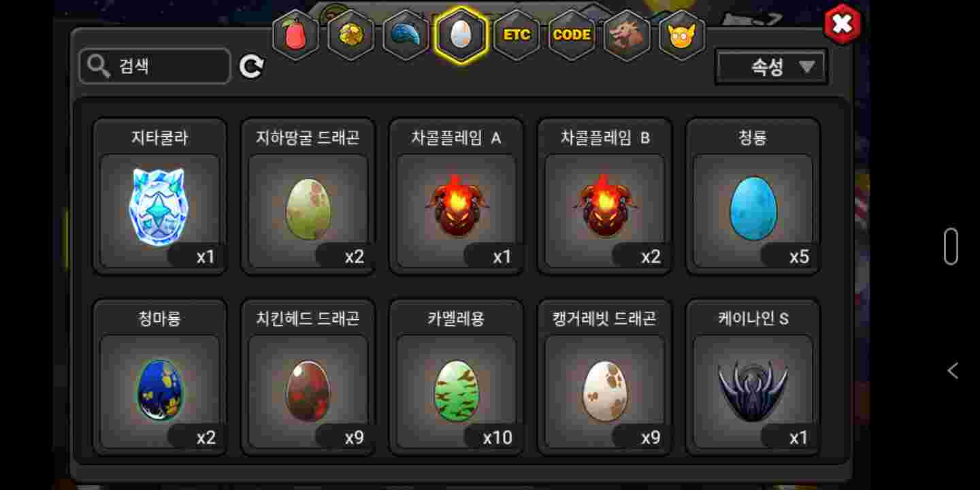Open the red fruit food tab
This screenshot has height=490, width=980.
[x=296, y=35]
